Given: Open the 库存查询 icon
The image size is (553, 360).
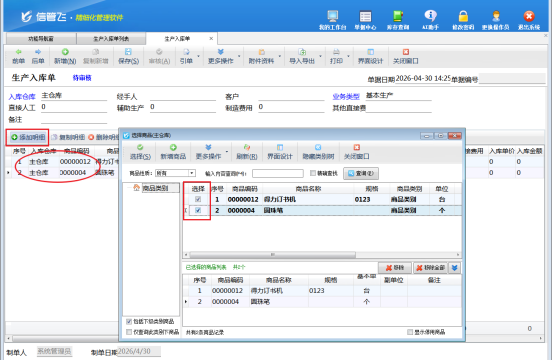Looking at the screenshot, I should pos(398,20).
